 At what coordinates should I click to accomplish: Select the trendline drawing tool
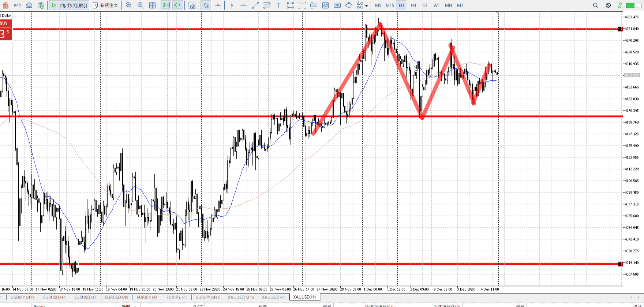click(255, 5)
